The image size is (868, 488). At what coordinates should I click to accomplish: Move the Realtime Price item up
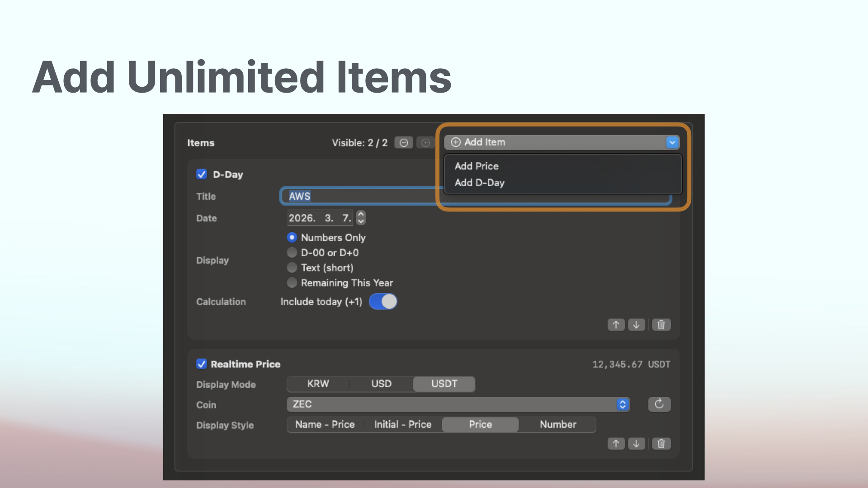click(x=616, y=444)
